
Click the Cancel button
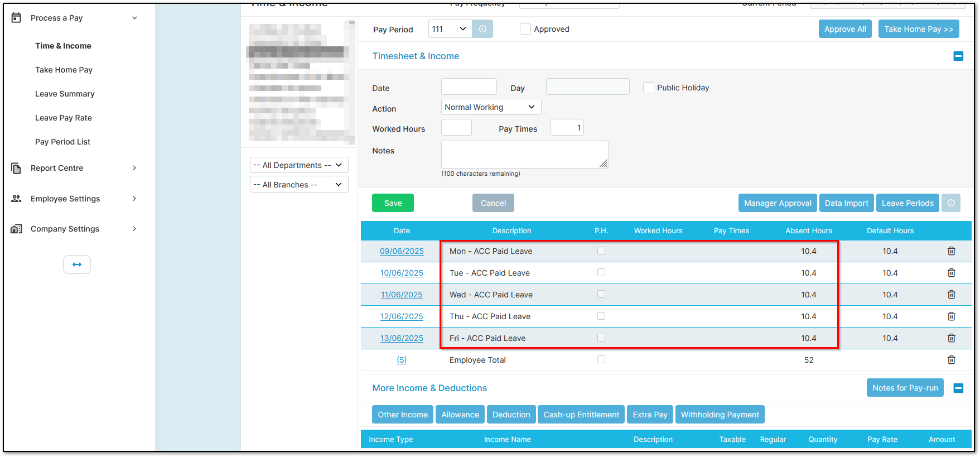point(493,203)
